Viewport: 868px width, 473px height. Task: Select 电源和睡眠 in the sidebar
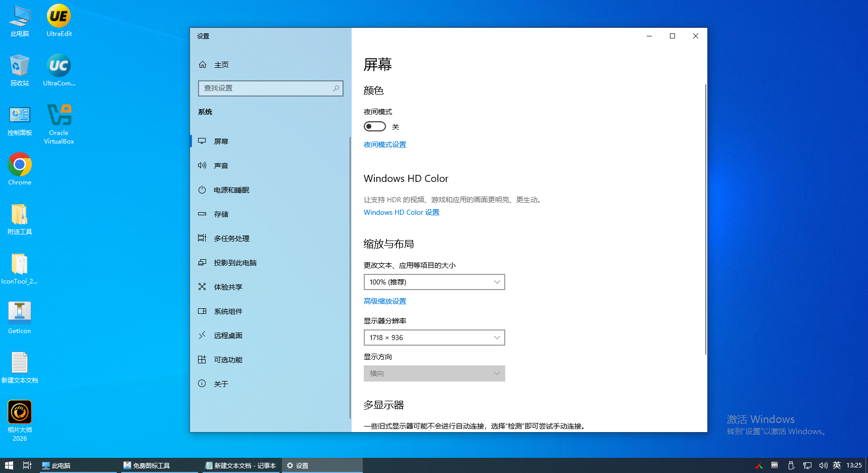[230, 190]
